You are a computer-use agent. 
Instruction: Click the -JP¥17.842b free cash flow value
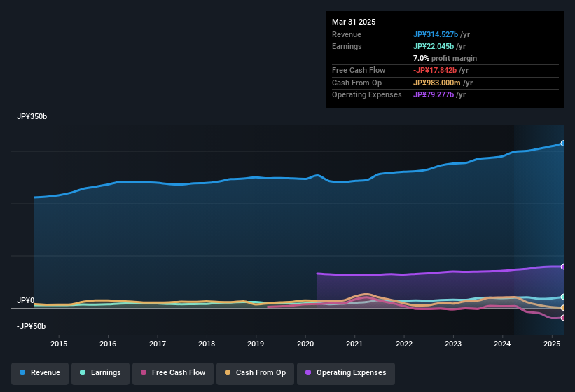pyautogui.click(x=435, y=70)
